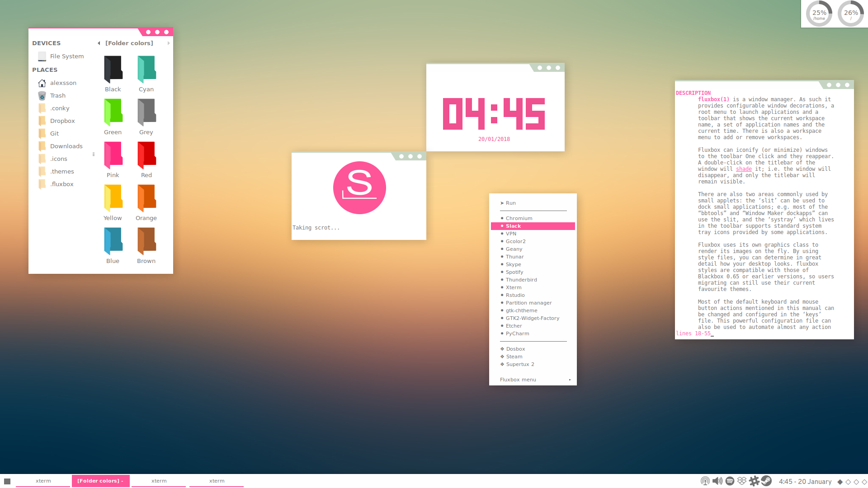This screenshot has width=868, height=488.
Task: Click the Steam tray icon
Action: (766, 481)
